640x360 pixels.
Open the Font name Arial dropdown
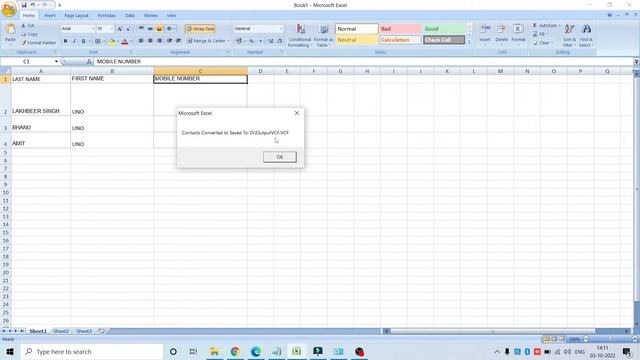coord(93,29)
